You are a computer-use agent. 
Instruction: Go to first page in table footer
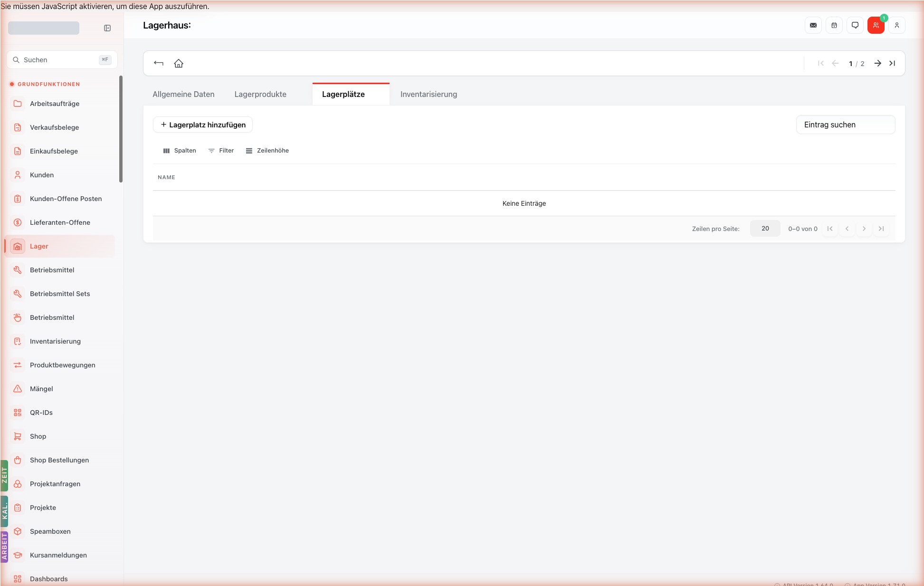tap(830, 229)
